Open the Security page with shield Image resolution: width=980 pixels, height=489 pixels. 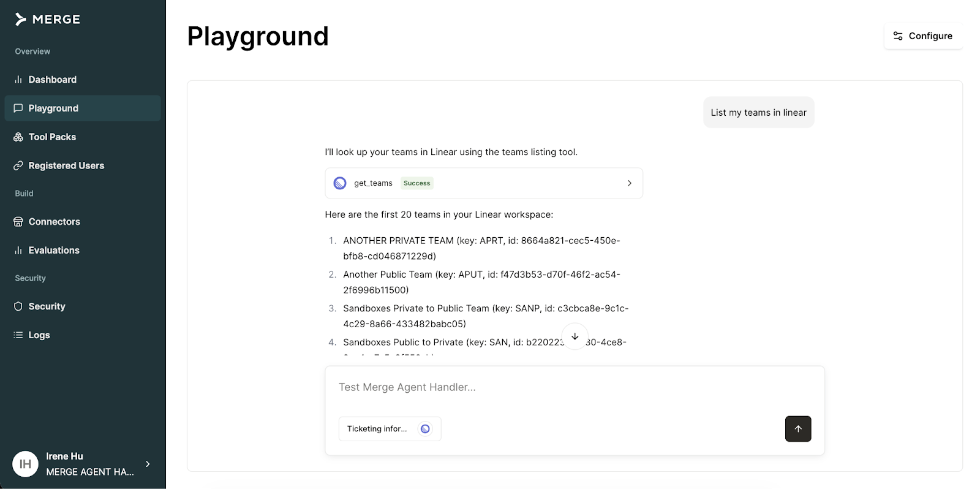pyautogui.click(x=83, y=306)
